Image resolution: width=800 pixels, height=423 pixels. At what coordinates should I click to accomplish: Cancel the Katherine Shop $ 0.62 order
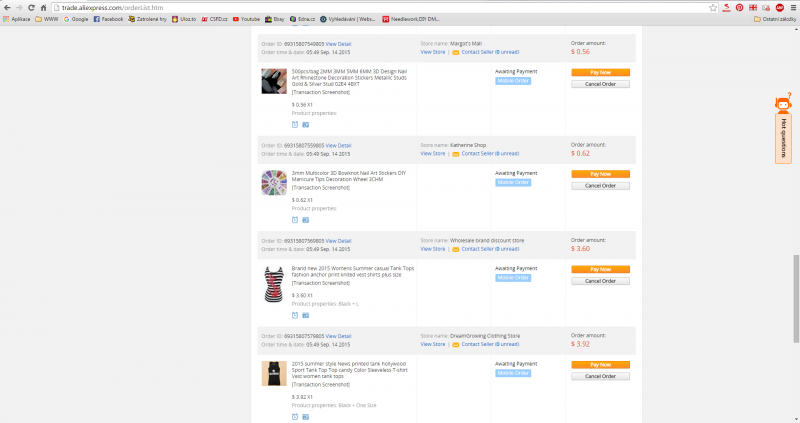[x=600, y=185]
